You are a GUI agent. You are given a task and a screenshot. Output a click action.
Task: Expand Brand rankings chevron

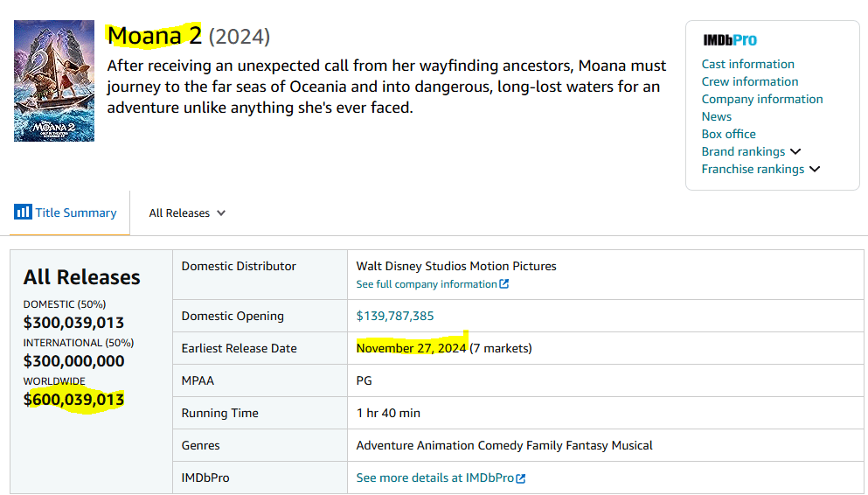click(x=795, y=151)
